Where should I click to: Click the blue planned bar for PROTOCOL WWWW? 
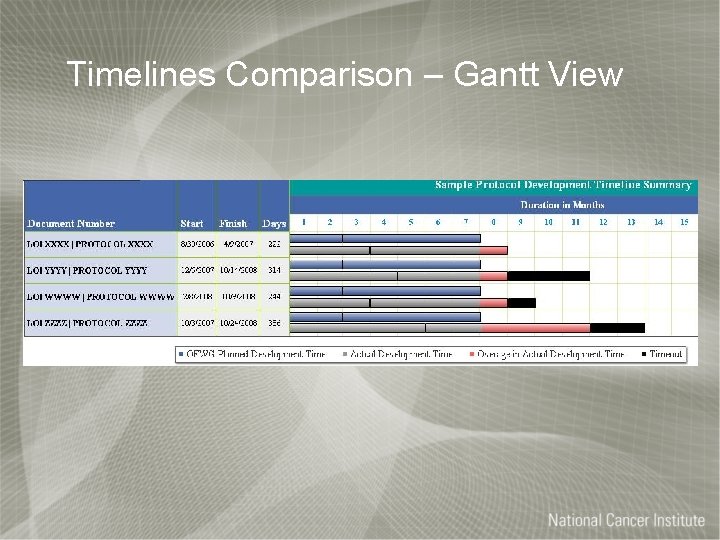pyautogui.click(x=385, y=291)
